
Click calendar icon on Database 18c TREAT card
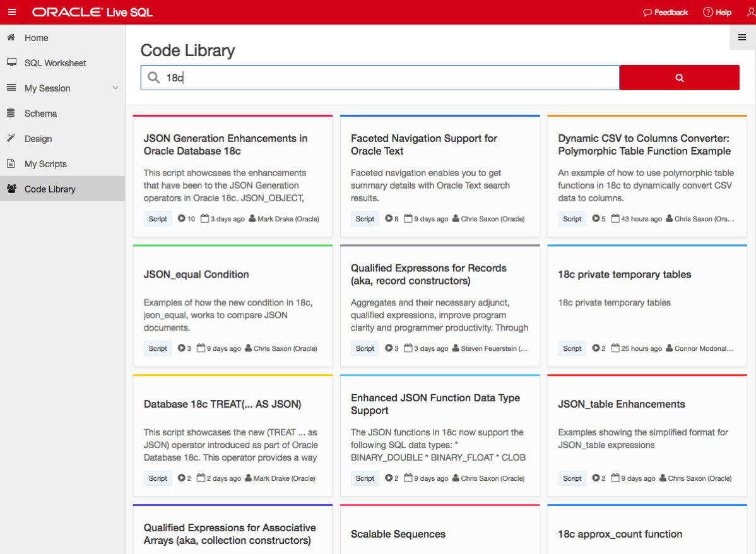coord(201,478)
